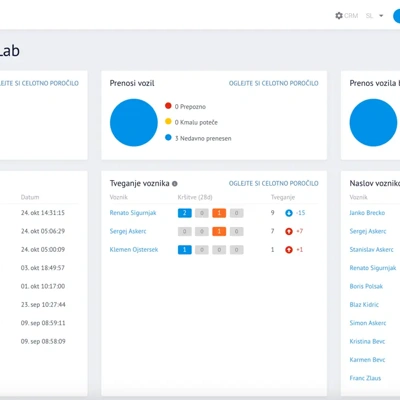This screenshot has height=400, width=400.
Task: Open driver Renato Sigurnjak in risk table
Action: (133, 213)
